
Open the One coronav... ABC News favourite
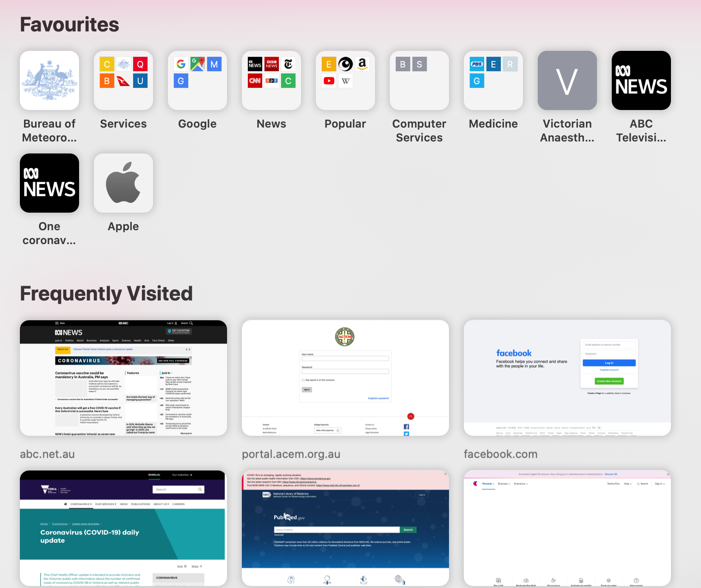pos(49,183)
